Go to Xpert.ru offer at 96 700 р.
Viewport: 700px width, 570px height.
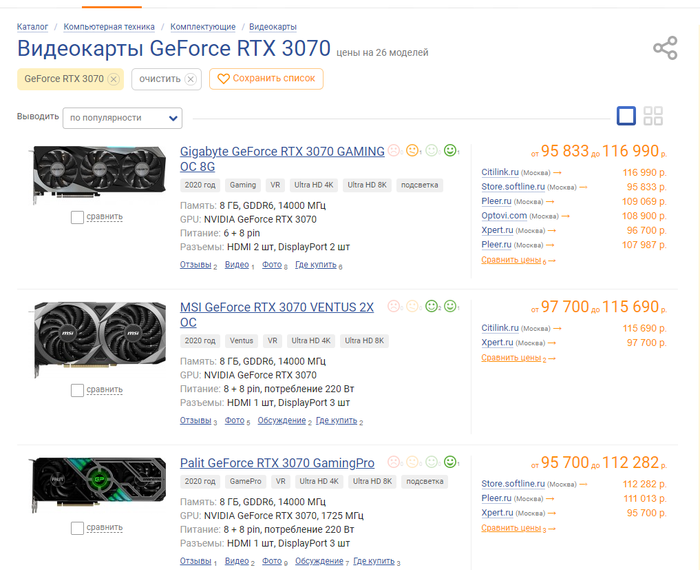(x=497, y=230)
